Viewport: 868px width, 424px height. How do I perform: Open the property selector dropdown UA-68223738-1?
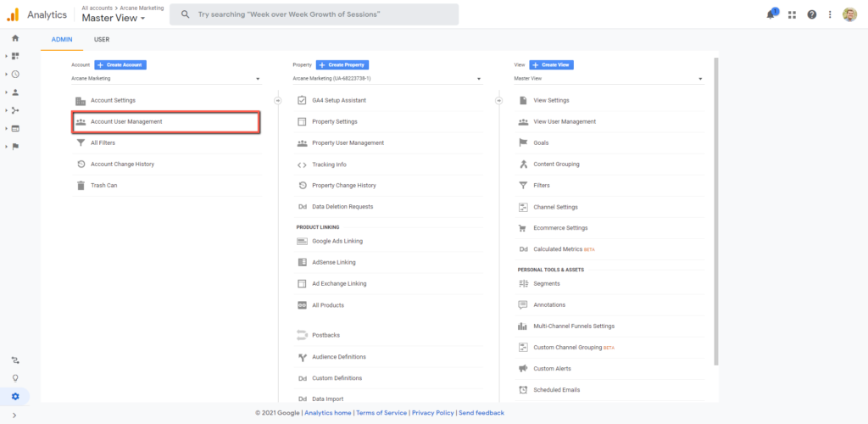[387, 79]
